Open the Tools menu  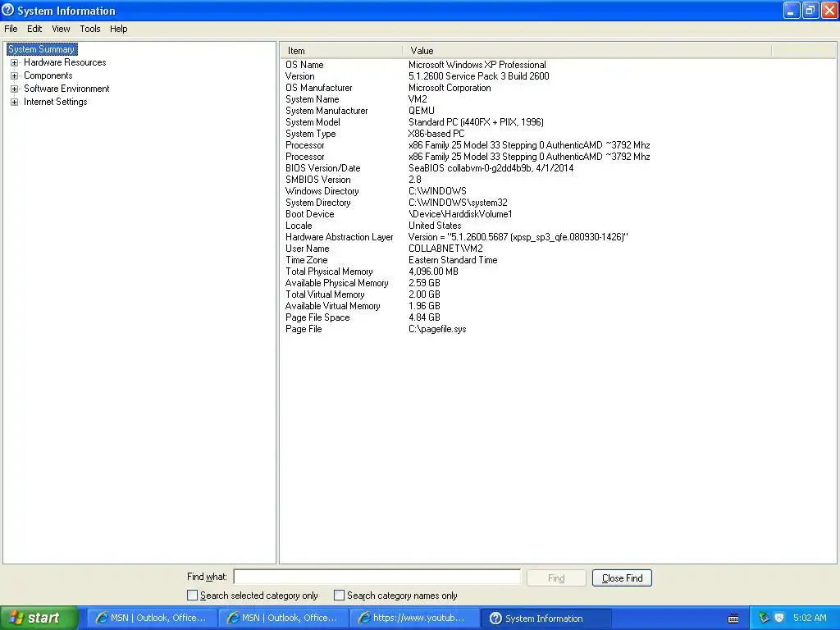[90, 29]
